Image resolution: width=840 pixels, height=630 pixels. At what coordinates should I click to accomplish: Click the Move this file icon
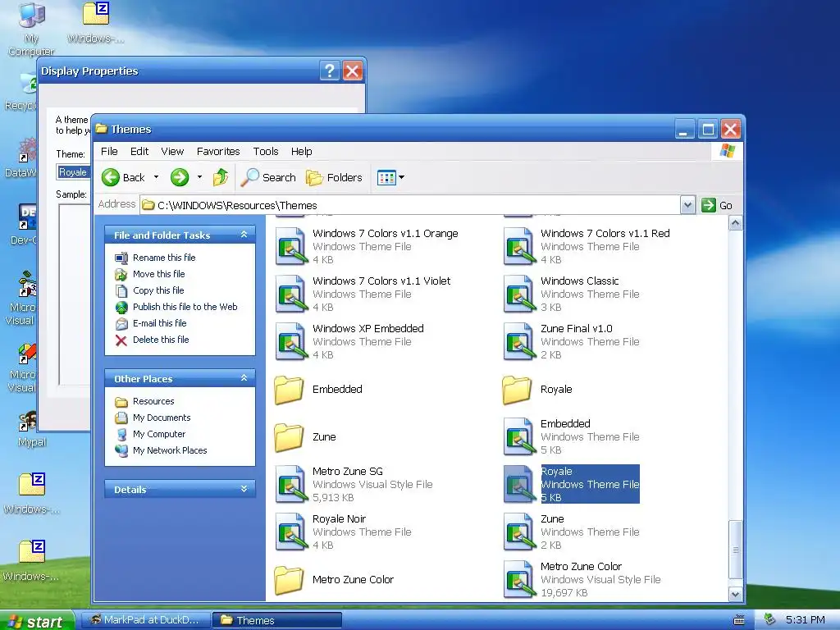(x=121, y=274)
